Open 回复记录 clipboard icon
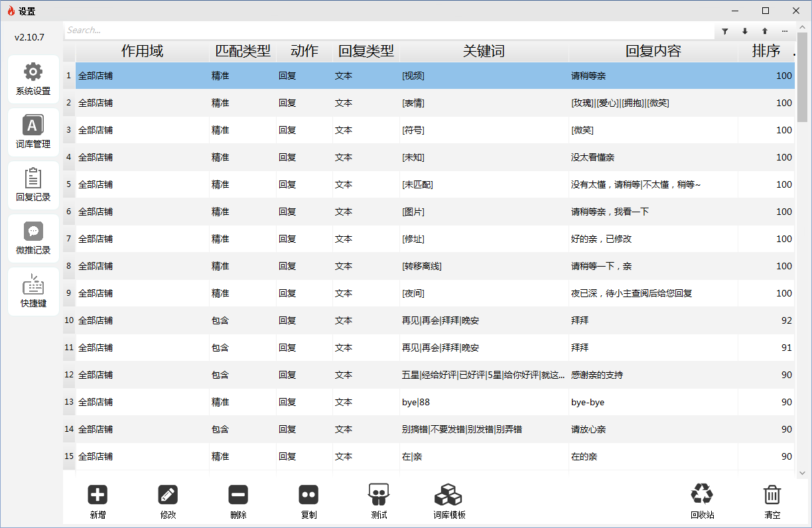 point(33,178)
